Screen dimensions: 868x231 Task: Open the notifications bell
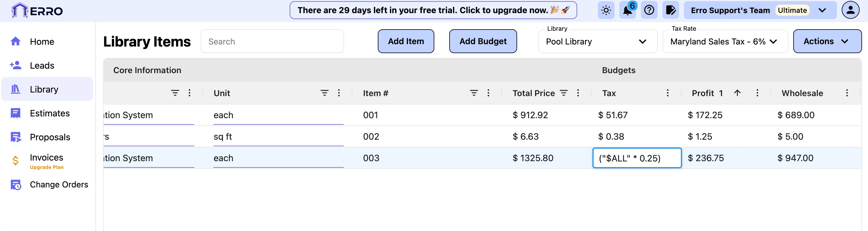(627, 10)
